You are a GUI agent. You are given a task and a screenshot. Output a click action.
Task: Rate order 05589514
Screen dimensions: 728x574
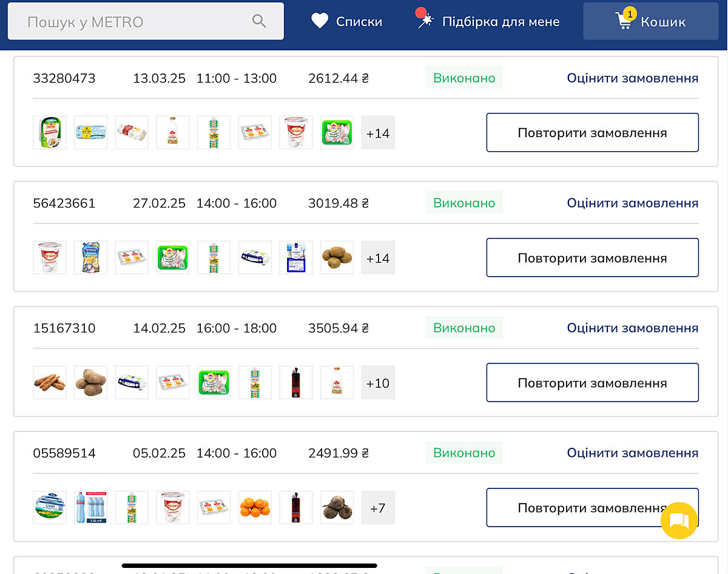(x=632, y=453)
